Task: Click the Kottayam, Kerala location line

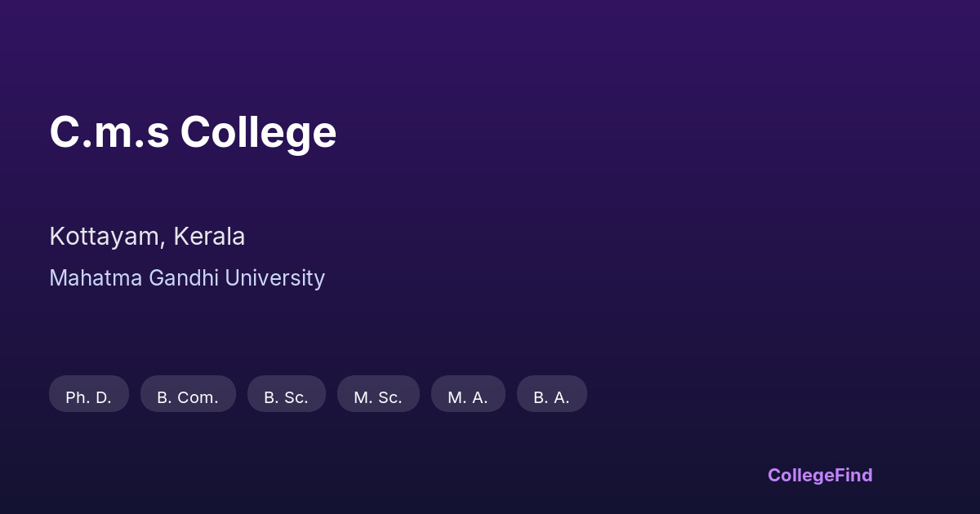Action: tap(147, 237)
